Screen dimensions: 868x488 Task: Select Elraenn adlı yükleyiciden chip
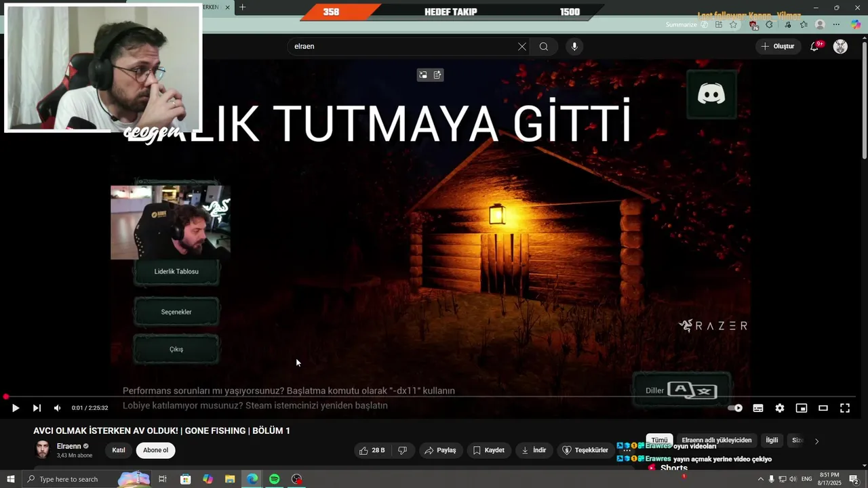(716, 441)
